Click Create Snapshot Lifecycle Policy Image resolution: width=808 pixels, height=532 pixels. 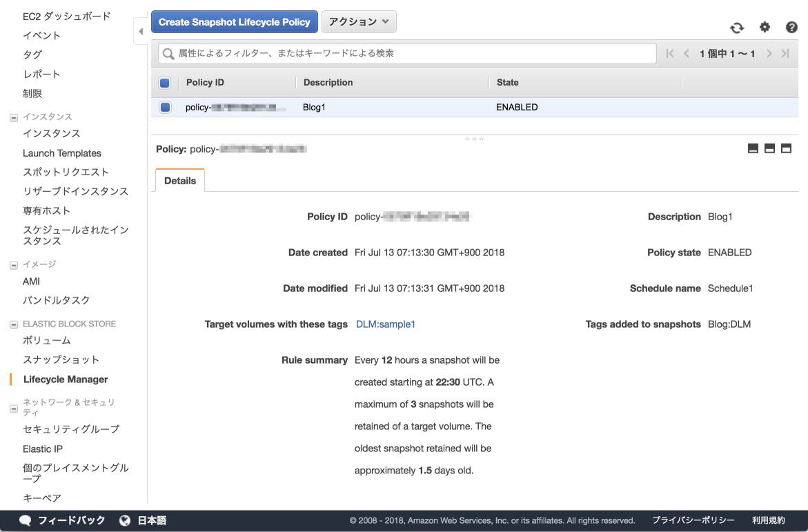(234, 21)
